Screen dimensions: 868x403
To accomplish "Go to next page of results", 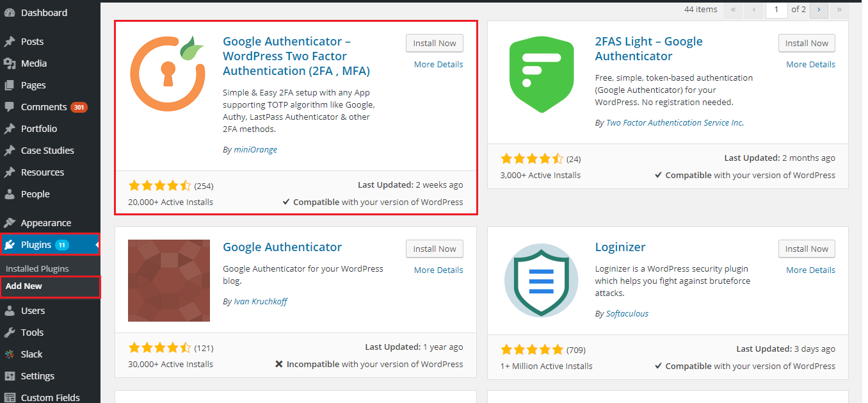I will tap(819, 10).
